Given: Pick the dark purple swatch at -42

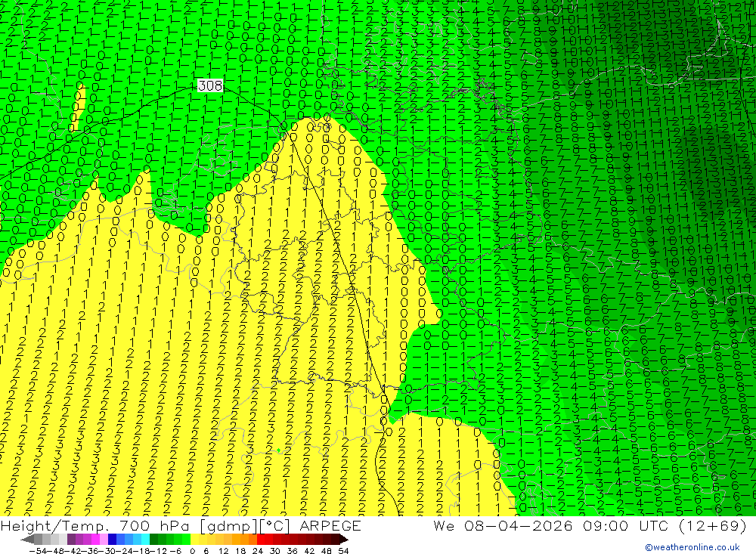Looking at the screenshot, I should pos(71,540).
